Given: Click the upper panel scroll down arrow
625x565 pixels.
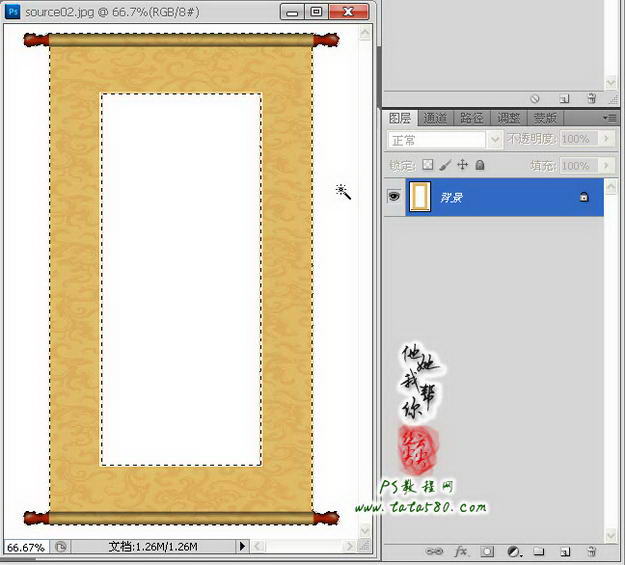Looking at the screenshot, I should (x=611, y=83).
